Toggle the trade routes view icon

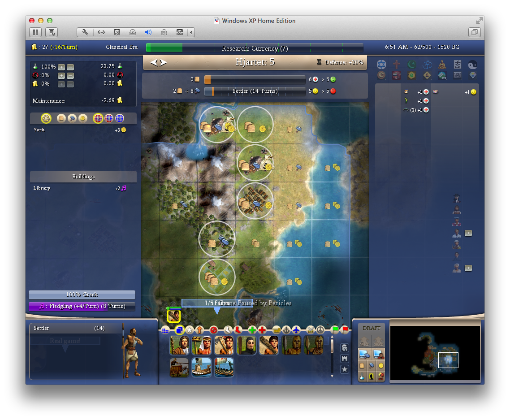46,118
